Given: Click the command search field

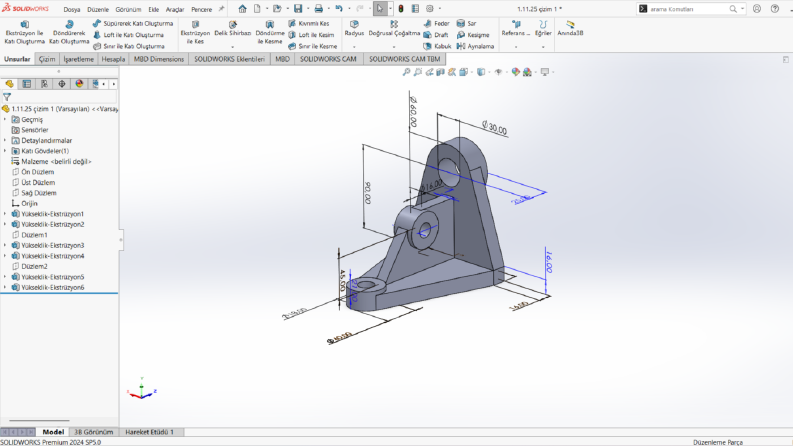Looking at the screenshot, I should point(690,9).
